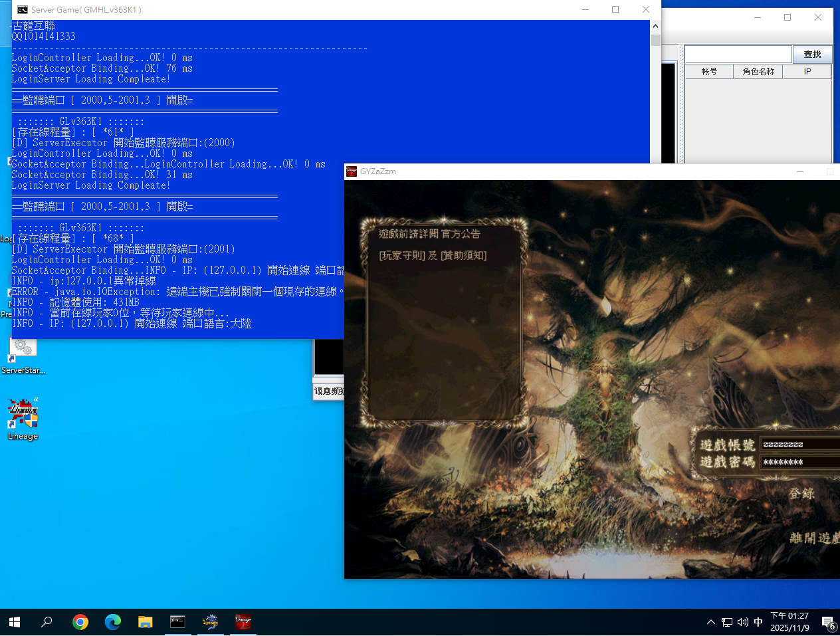Screen dimensions: 840x636
Task: Click the 遊戲前請詳閱 官方公告 heading
Action: 429,234
